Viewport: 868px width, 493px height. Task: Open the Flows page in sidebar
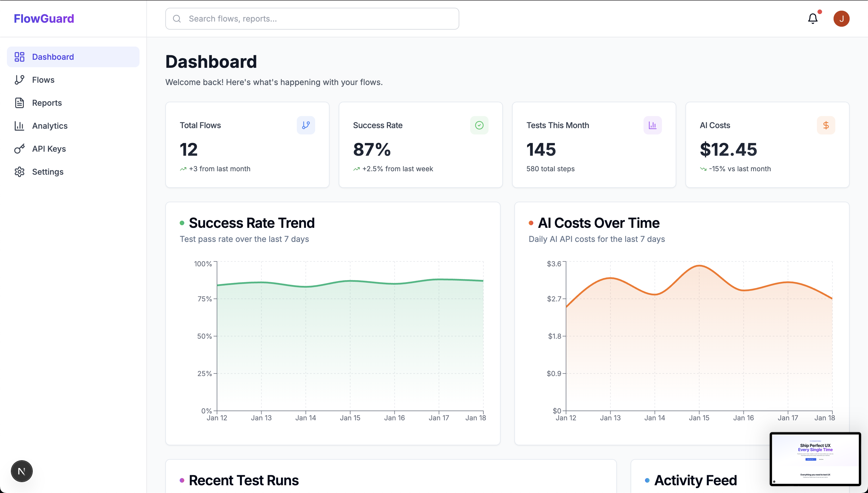click(x=43, y=80)
